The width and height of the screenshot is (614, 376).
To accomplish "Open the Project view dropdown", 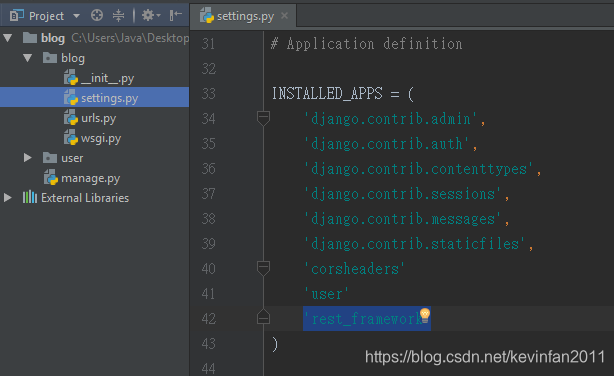I will [76, 16].
